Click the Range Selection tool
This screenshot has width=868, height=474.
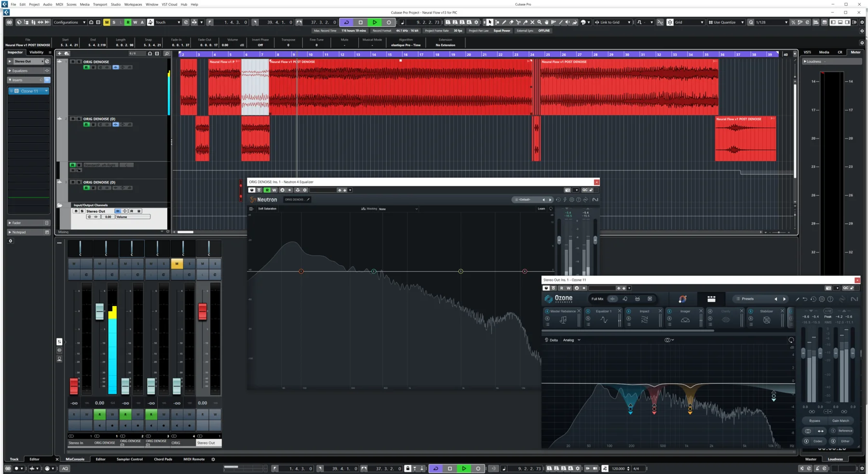pos(497,22)
